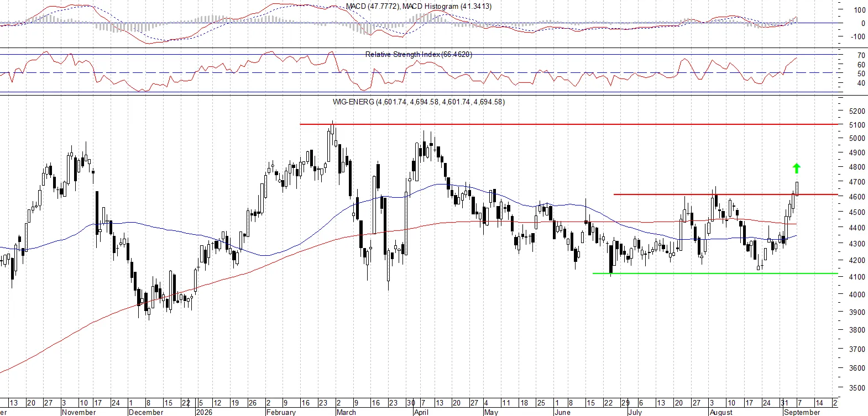Click the August month label
This screenshot has width=868, height=416.
coord(721,412)
